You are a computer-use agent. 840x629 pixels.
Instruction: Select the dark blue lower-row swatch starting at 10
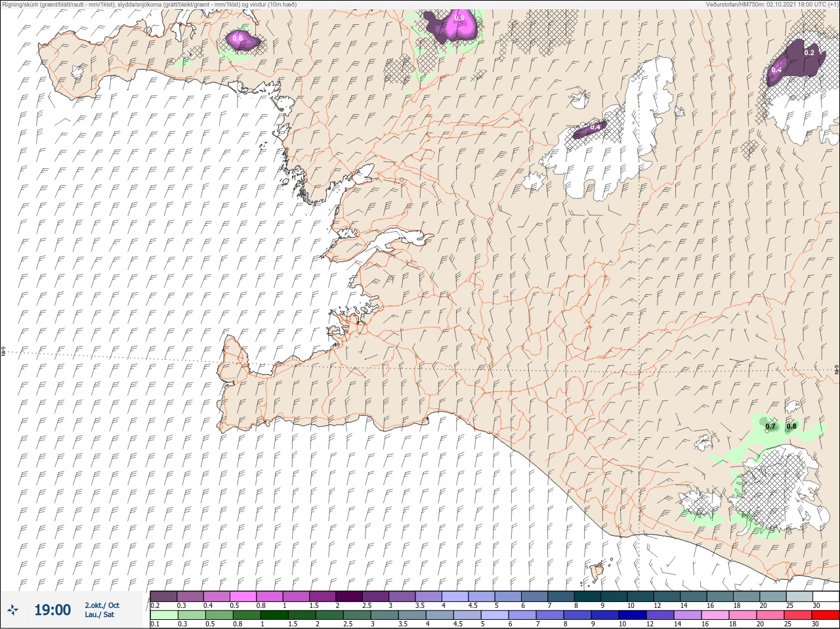point(633,615)
